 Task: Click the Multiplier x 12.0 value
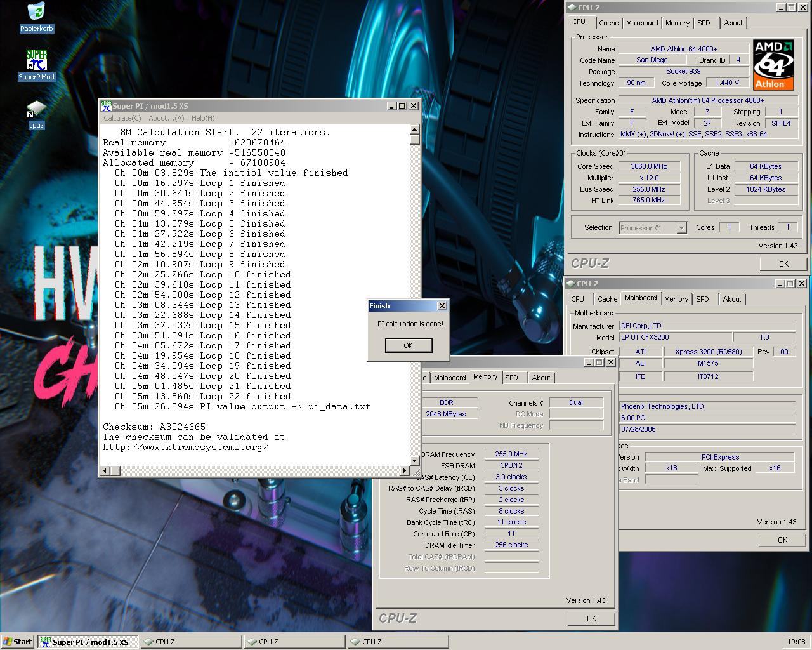[648, 178]
